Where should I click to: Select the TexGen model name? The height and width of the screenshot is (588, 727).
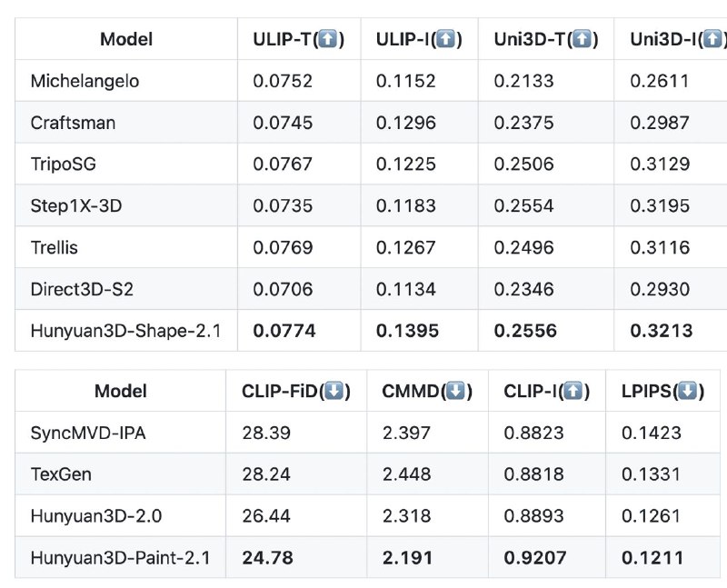tap(61, 474)
